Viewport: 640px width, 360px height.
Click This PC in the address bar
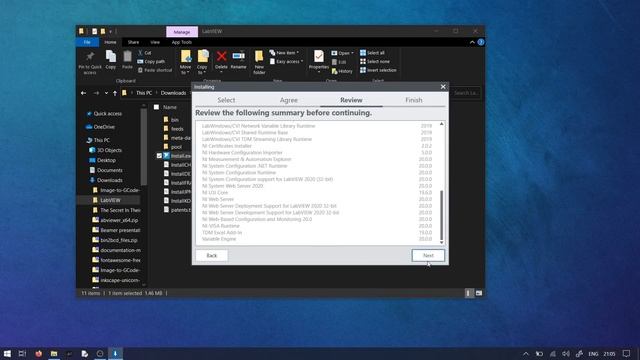(x=144, y=93)
